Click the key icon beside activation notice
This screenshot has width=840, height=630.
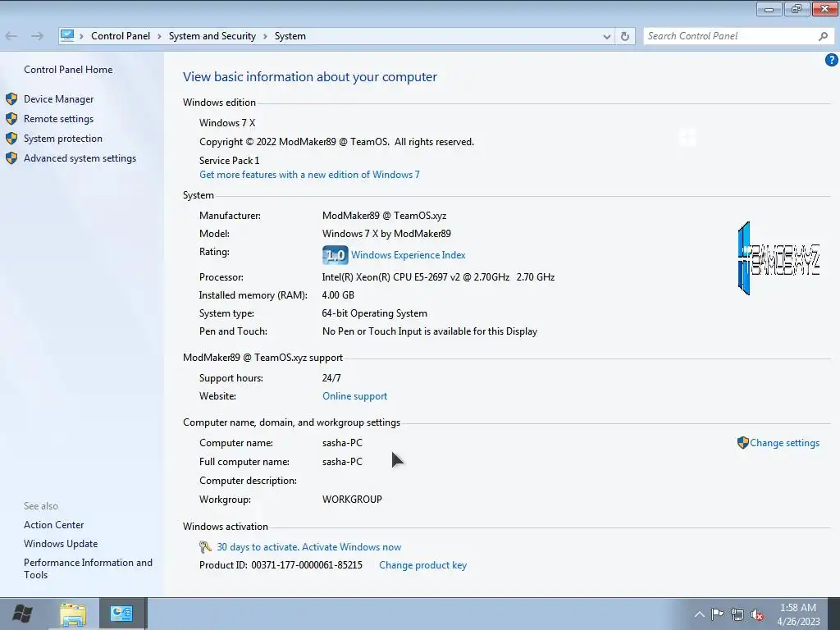tap(205, 547)
